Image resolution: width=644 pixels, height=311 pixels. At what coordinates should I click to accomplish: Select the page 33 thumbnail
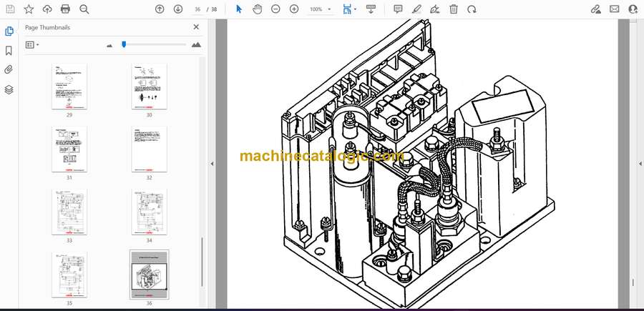[69, 212]
